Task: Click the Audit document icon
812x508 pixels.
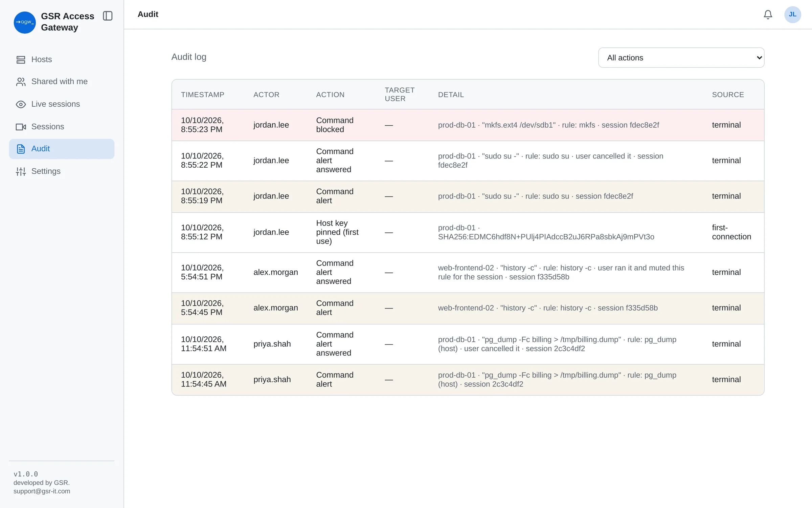Action: 21,149
